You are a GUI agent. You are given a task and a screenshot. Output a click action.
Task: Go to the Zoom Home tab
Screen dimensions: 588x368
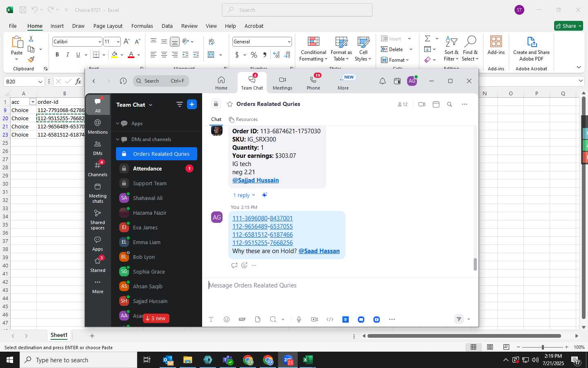pyautogui.click(x=221, y=83)
